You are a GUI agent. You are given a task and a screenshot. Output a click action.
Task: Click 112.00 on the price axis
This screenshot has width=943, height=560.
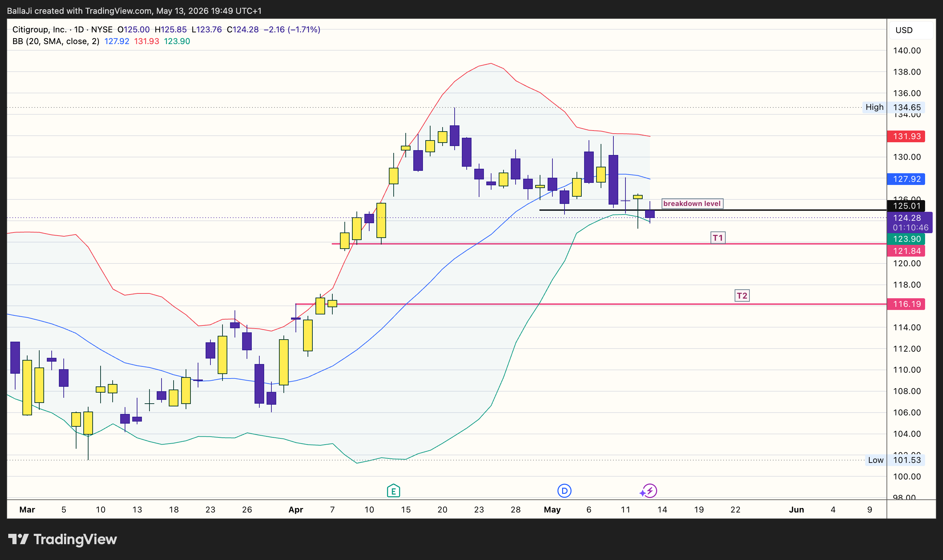point(907,349)
